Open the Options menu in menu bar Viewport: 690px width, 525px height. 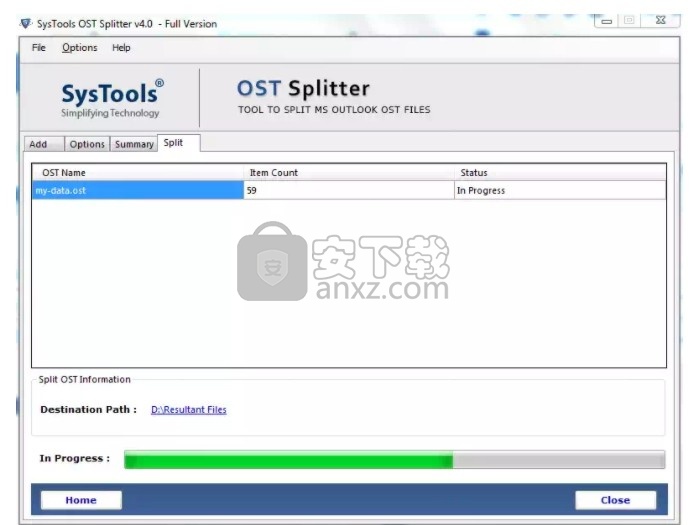click(80, 48)
